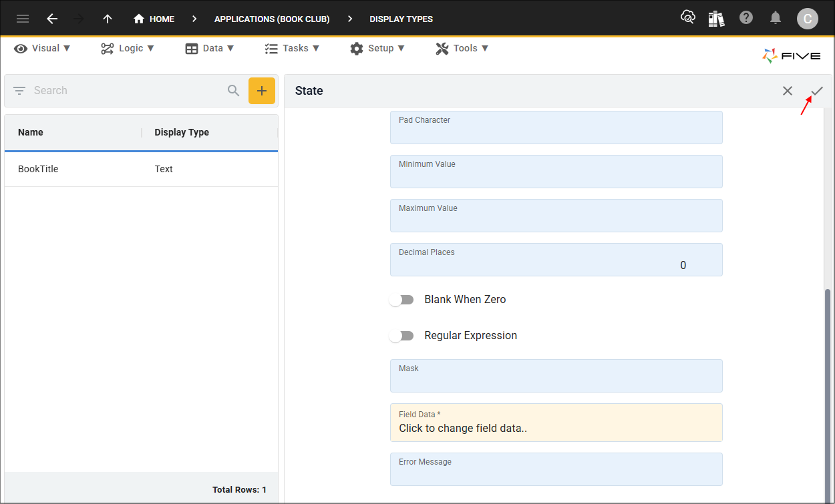Image resolution: width=835 pixels, height=504 pixels.
Task: Click the Five logo
Action: coord(792,56)
